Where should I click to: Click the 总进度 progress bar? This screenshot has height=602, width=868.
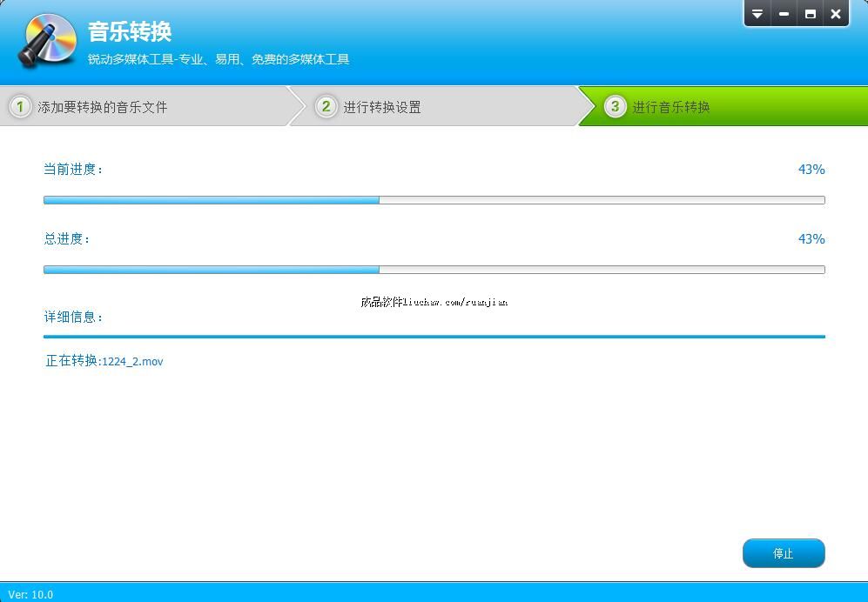coord(434,270)
